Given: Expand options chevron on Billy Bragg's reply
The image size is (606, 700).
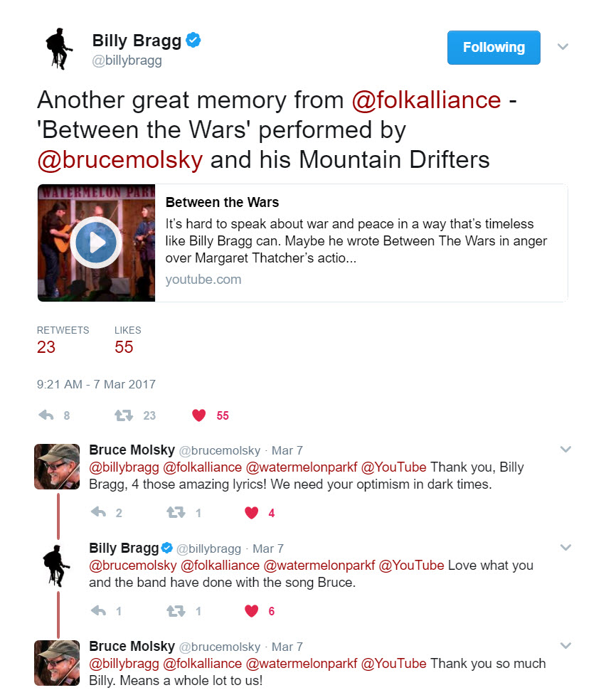Looking at the screenshot, I should (566, 548).
